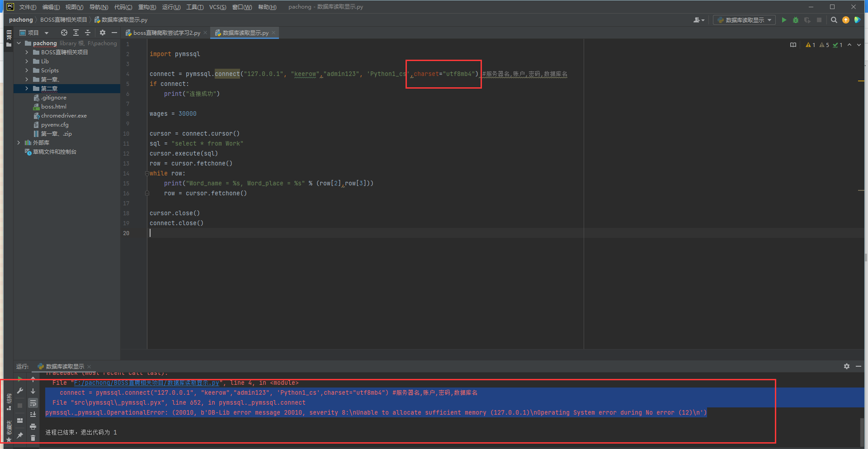
Task: Start debugging with the green bug icon
Action: [x=796, y=20]
